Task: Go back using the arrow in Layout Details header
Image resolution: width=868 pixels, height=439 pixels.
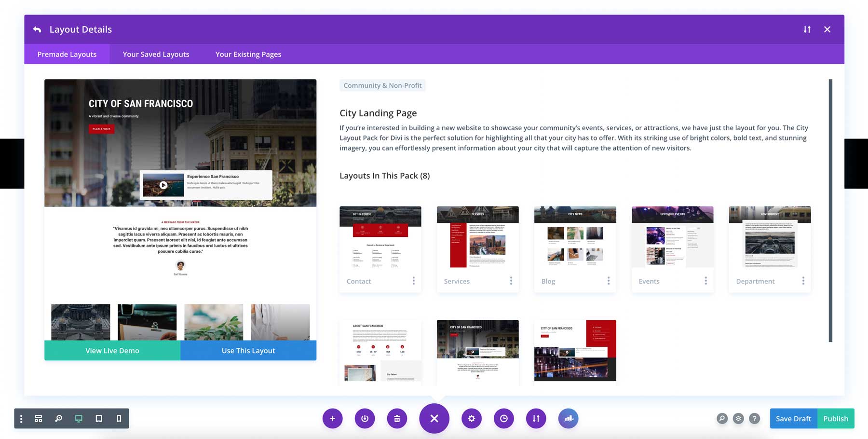Action: tap(37, 29)
